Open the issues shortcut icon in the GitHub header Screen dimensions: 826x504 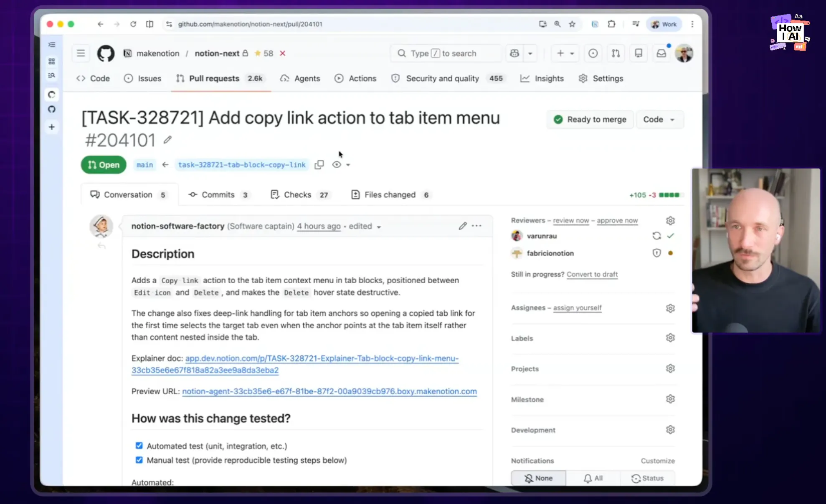[593, 53]
